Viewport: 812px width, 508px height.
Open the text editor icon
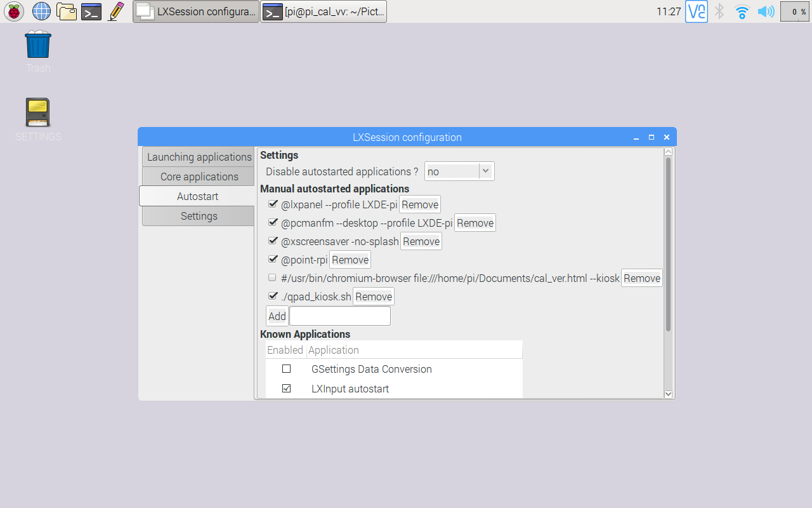click(115, 11)
